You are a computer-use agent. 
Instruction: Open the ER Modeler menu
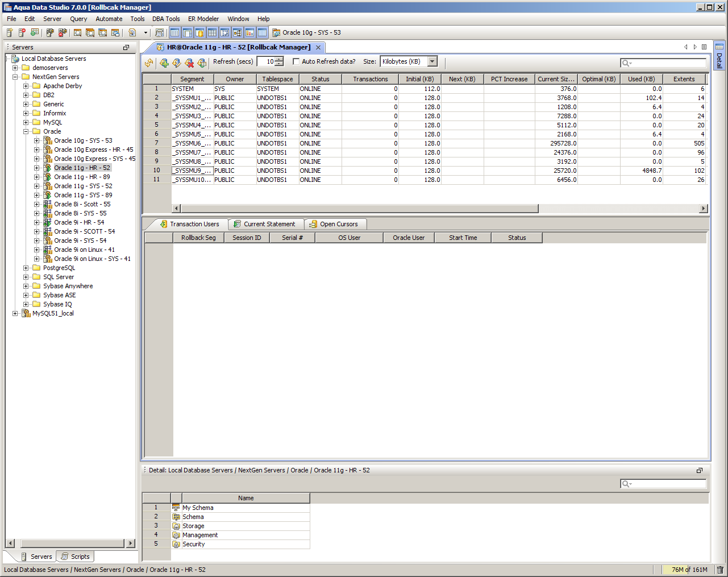[x=203, y=19]
